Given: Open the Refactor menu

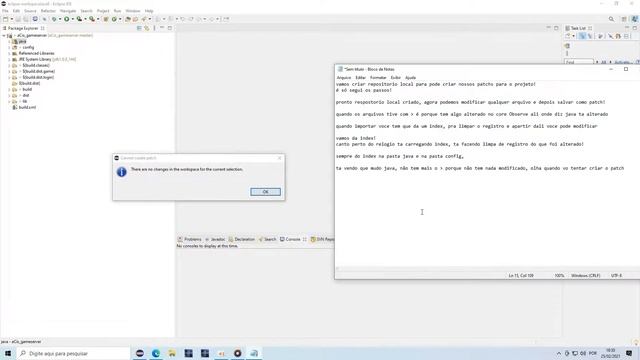Looking at the screenshot, I should [x=48, y=11].
